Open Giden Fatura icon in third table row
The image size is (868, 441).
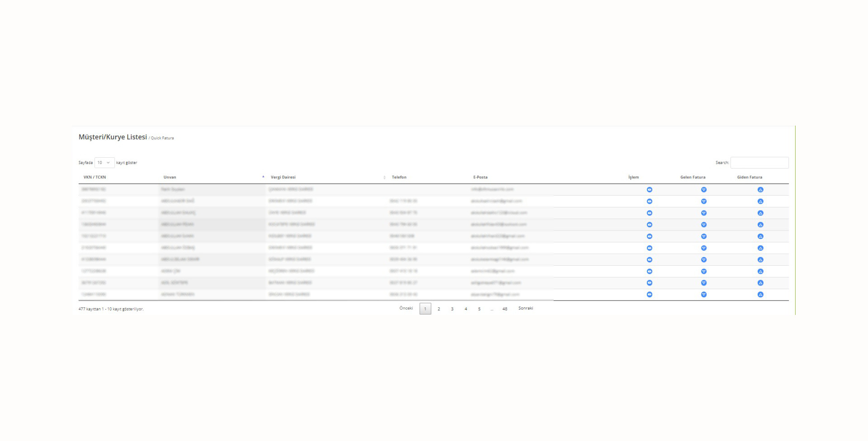click(760, 213)
